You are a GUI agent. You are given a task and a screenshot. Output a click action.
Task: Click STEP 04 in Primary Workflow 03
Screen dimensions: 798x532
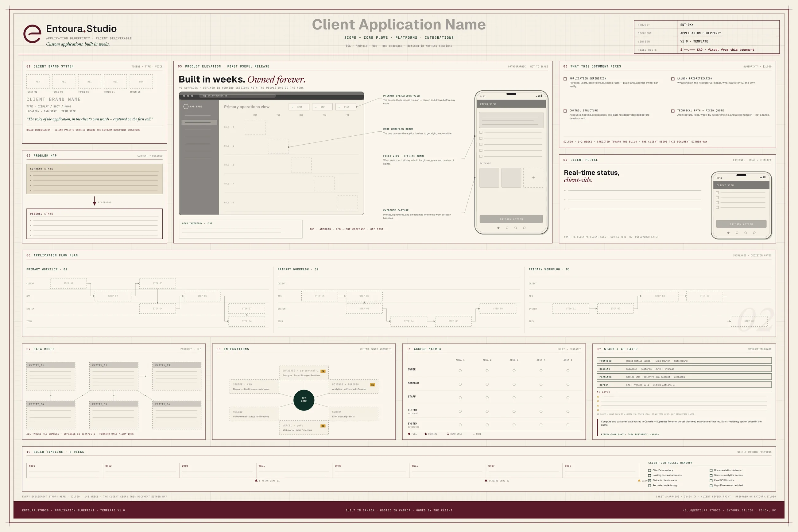coord(704,296)
